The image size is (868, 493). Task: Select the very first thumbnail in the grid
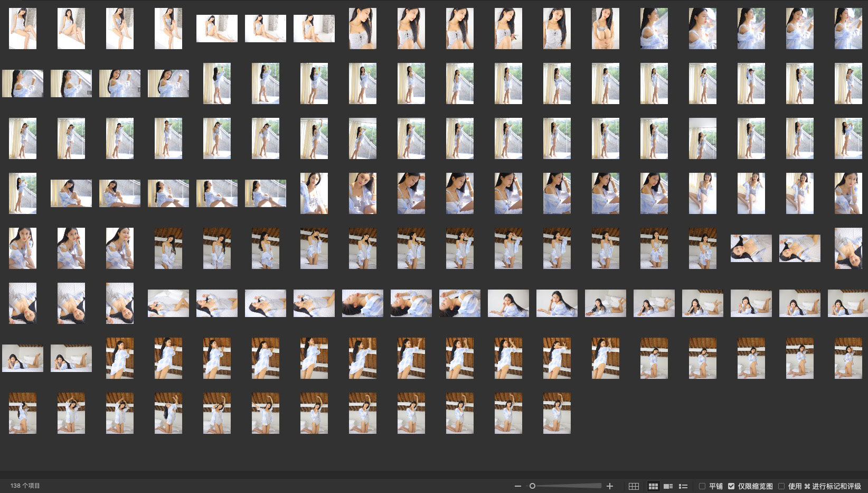pos(23,29)
